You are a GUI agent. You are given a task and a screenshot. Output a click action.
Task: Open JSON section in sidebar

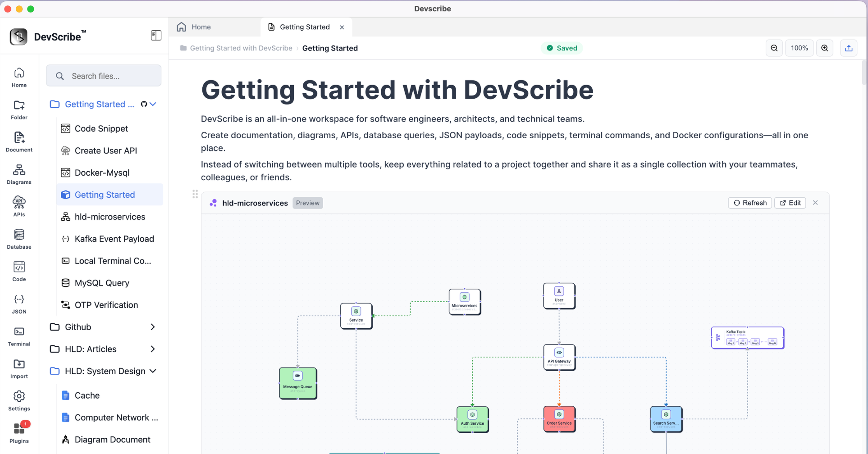coord(19,304)
